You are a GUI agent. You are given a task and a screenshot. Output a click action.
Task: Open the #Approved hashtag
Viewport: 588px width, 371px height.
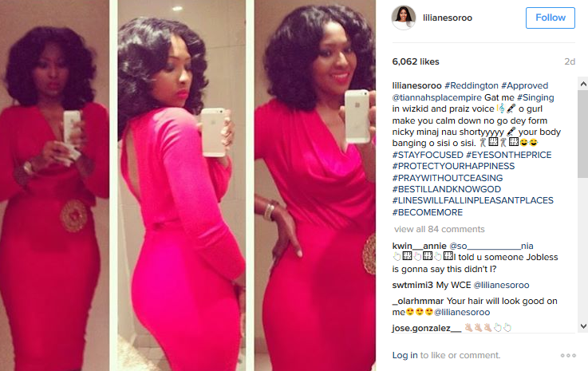point(525,85)
